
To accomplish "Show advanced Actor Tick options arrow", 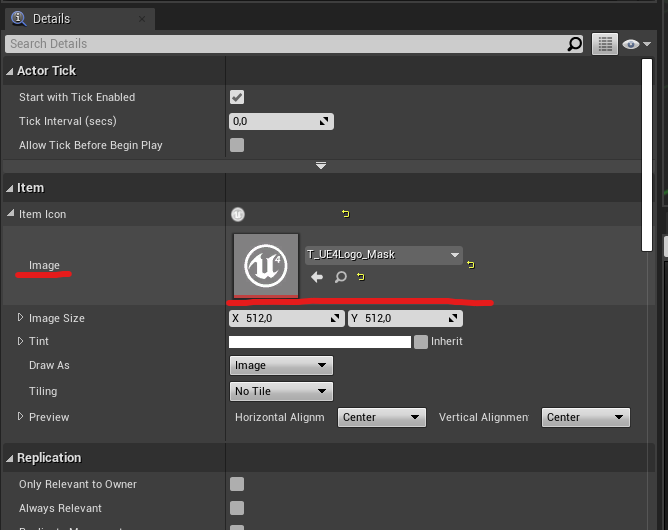I will (x=320, y=165).
